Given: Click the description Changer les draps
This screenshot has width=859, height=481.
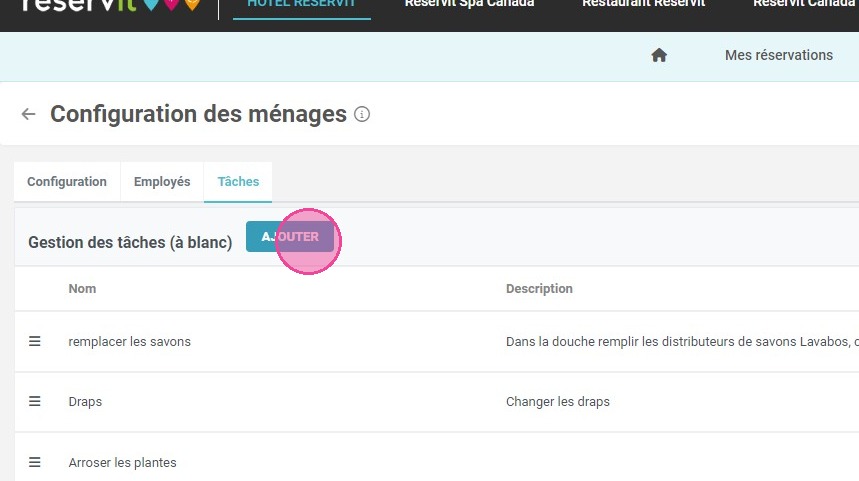Looking at the screenshot, I should [558, 402].
